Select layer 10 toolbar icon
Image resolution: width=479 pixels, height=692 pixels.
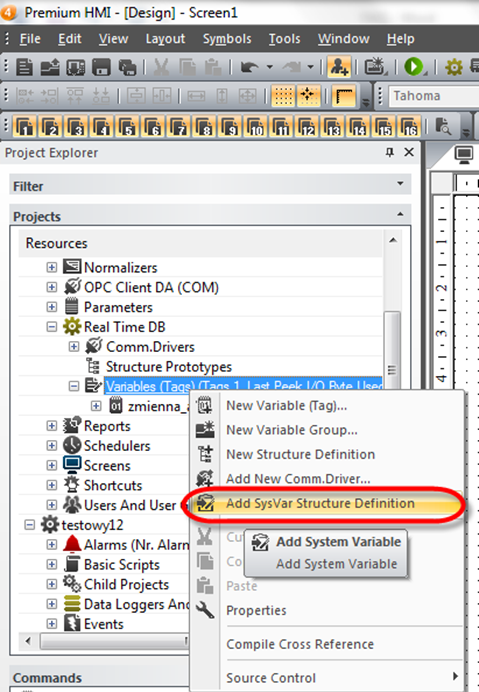255,126
